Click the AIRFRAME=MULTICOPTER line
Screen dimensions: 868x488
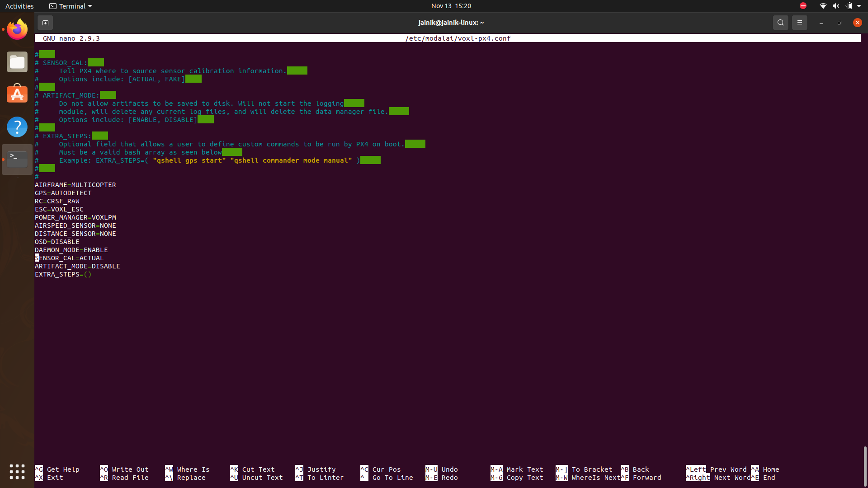click(x=75, y=185)
